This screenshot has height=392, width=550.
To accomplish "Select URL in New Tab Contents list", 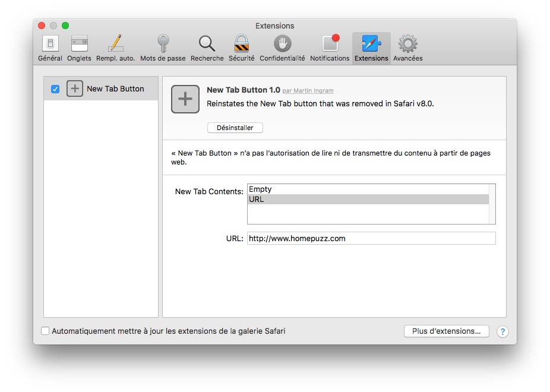I will tap(368, 199).
